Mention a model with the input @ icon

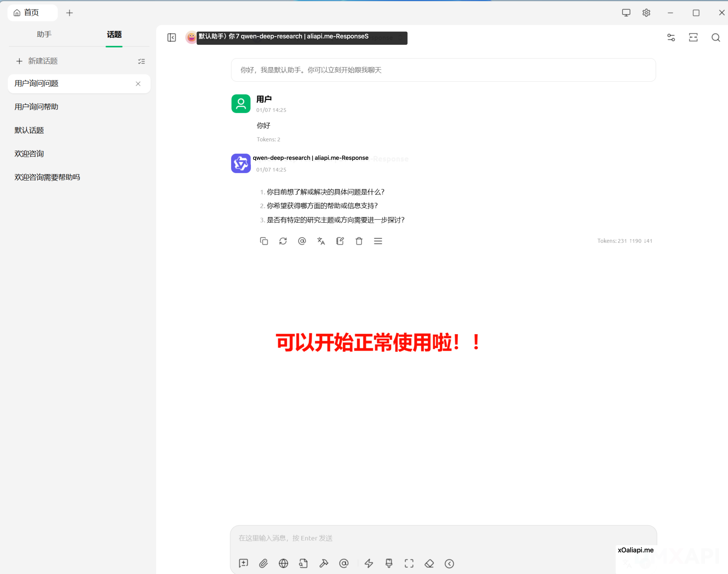pyautogui.click(x=344, y=563)
